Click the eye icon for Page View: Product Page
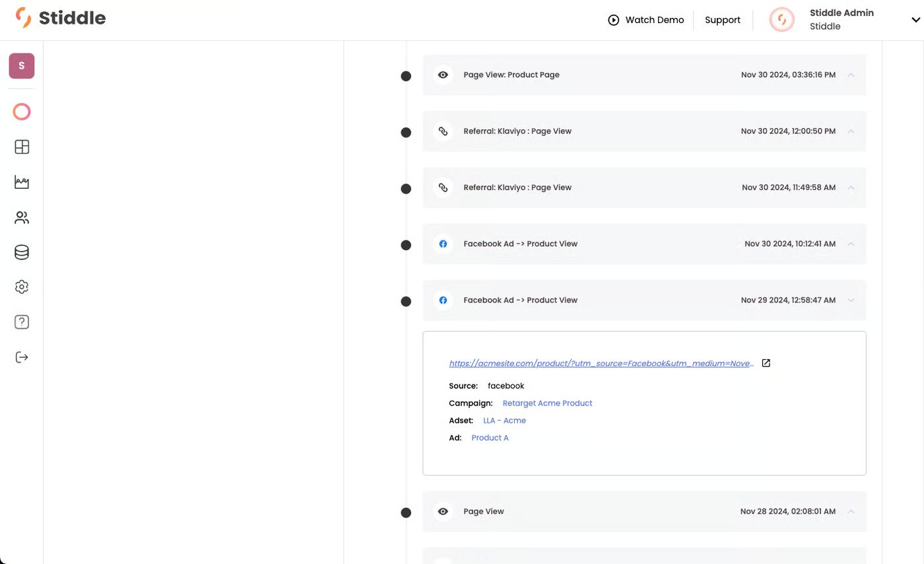The height and width of the screenshot is (564, 924). click(443, 75)
